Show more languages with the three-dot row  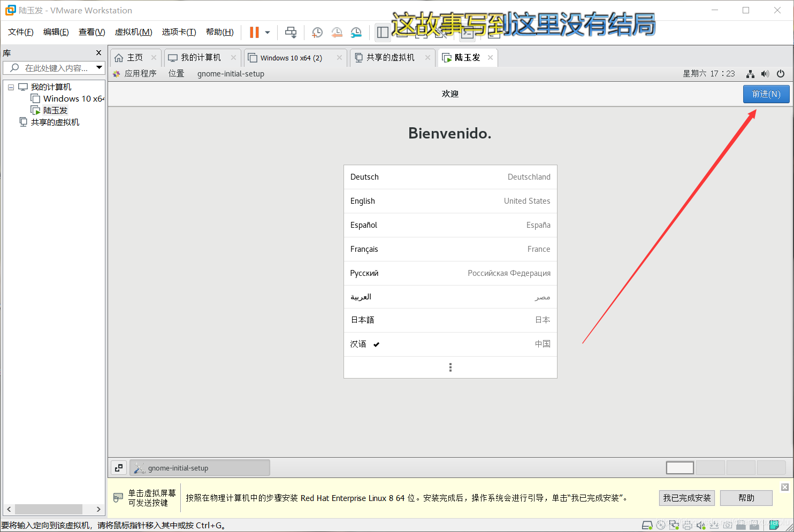(451, 367)
